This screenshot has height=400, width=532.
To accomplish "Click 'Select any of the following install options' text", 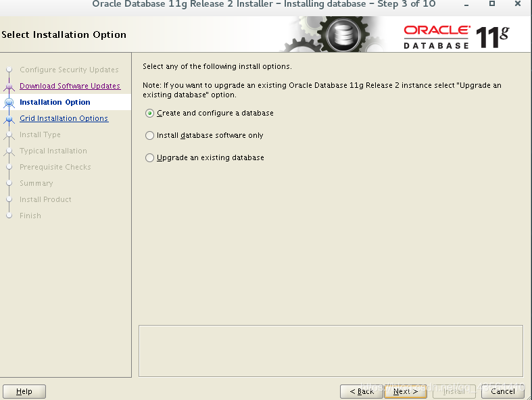I will click(217, 66).
